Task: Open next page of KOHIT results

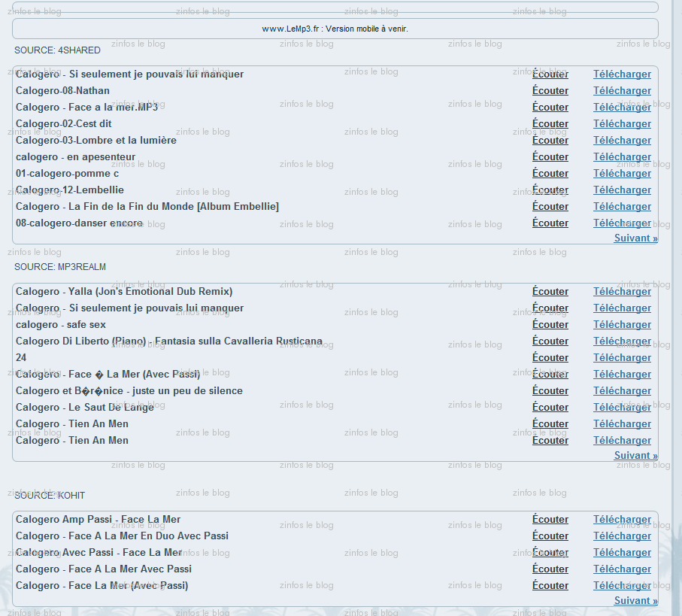Action: (635, 600)
